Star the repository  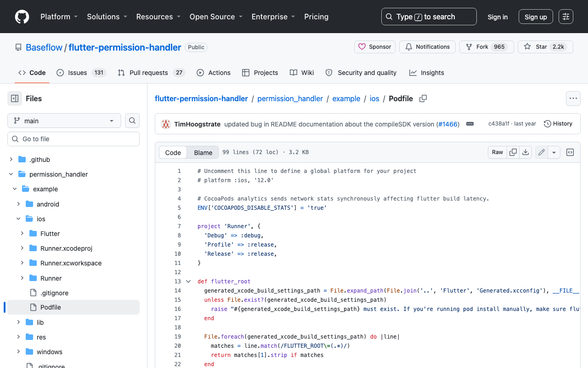(x=545, y=47)
